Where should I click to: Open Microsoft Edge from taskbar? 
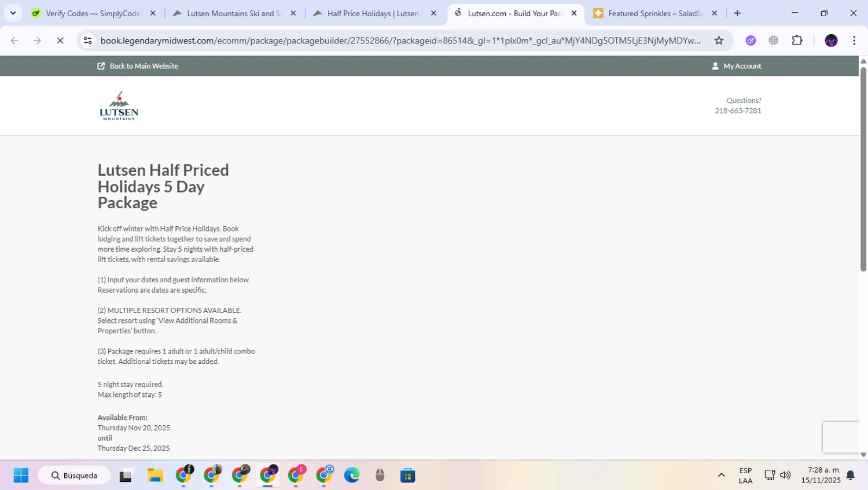click(352, 476)
